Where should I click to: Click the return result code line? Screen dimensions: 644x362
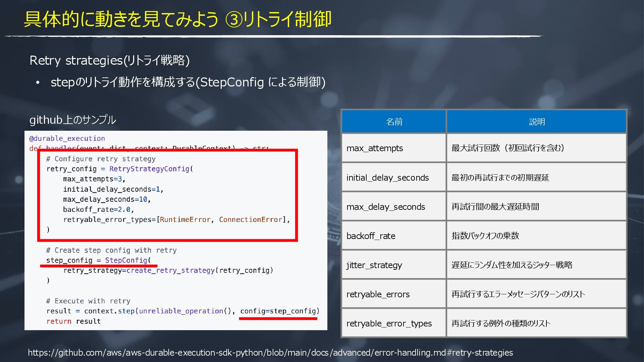[x=73, y=321]
